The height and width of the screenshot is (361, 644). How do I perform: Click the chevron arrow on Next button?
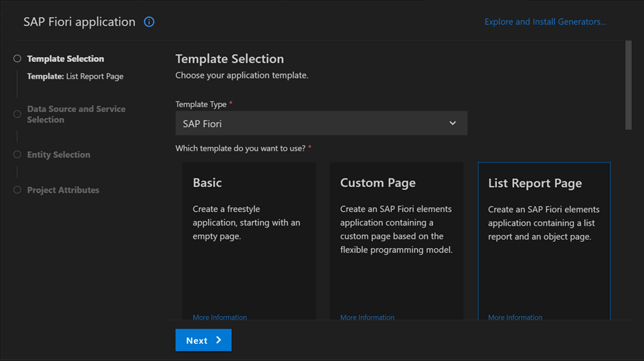coord(219,340)
